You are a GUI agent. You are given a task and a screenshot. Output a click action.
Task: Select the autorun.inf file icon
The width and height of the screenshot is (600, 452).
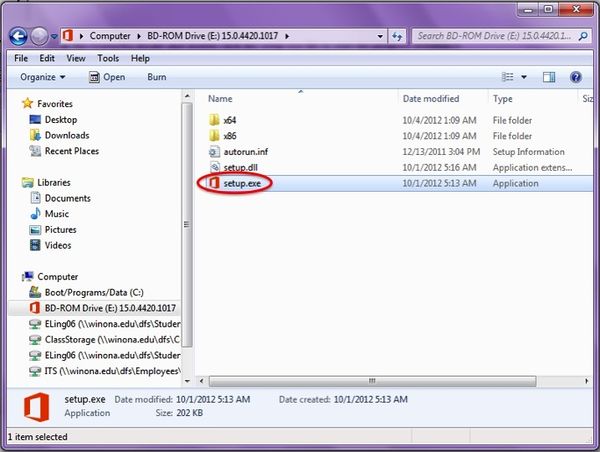214,152
